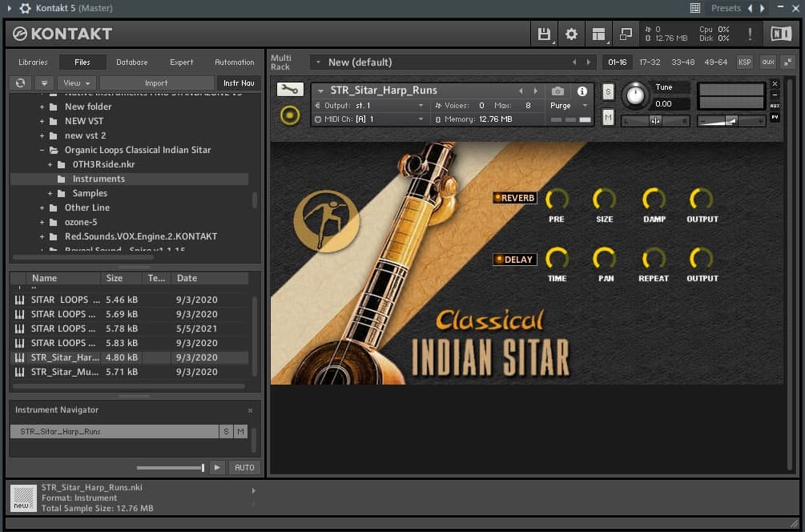Toggle AUTO preview button
This screenshot has height=532, width=805.
[244, 467]
